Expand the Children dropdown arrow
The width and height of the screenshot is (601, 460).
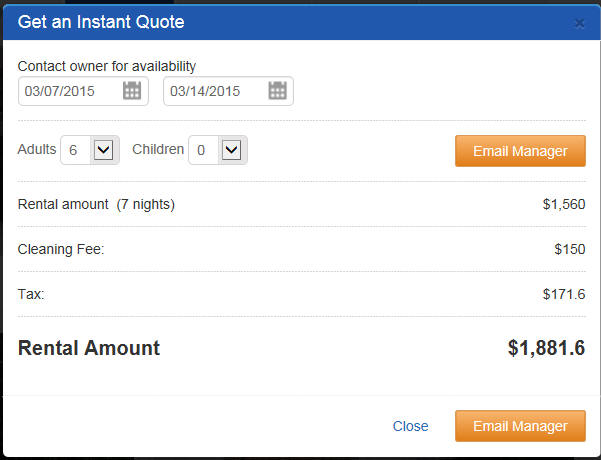click(232, 150)
